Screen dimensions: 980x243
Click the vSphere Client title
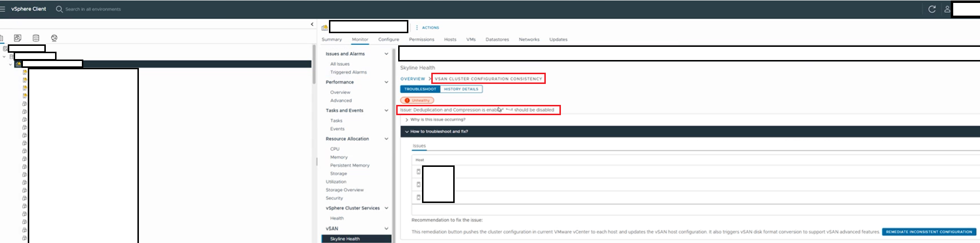click(x=29, y=9)
